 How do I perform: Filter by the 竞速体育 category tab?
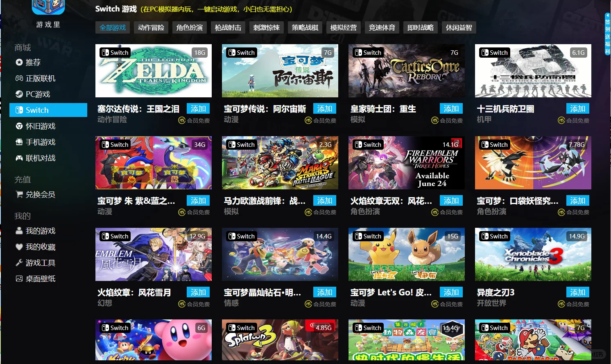[x=382, y=27]
